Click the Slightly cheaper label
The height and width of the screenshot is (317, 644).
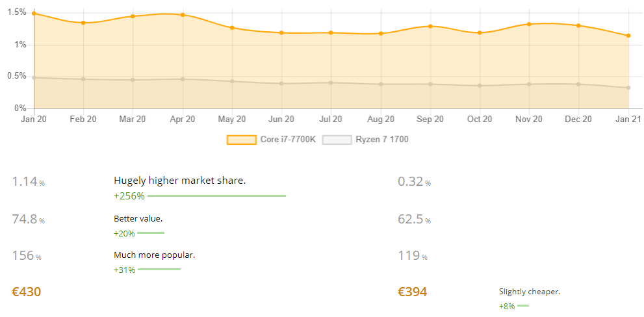pyautogui.click(x=530, y=292)
